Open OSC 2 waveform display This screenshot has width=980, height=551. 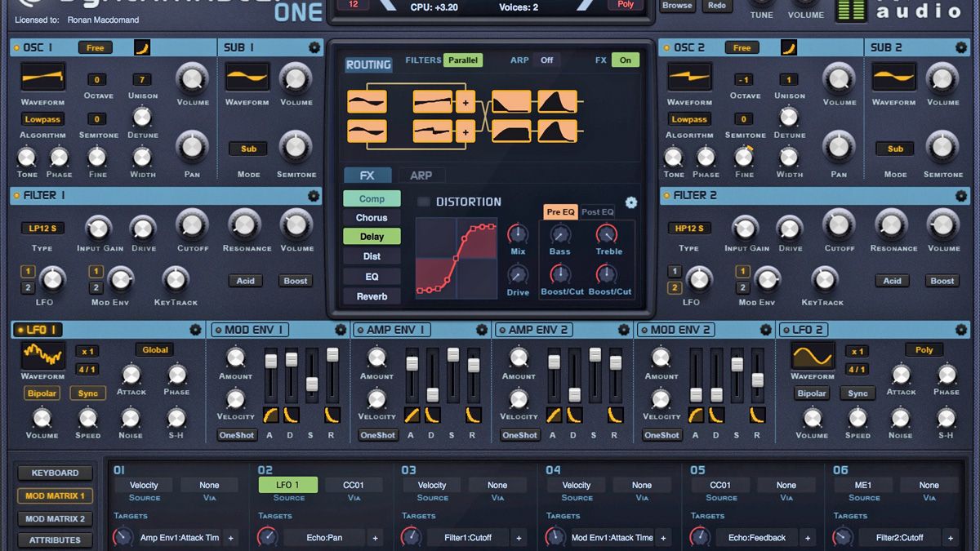pyautogui.click(x=689, y=78)
